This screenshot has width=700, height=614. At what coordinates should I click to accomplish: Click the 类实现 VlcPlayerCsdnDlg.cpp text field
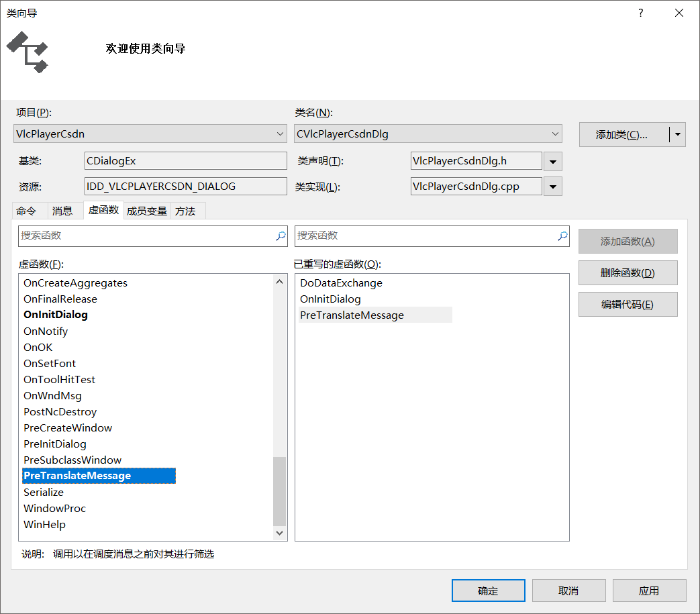point(477,186)
